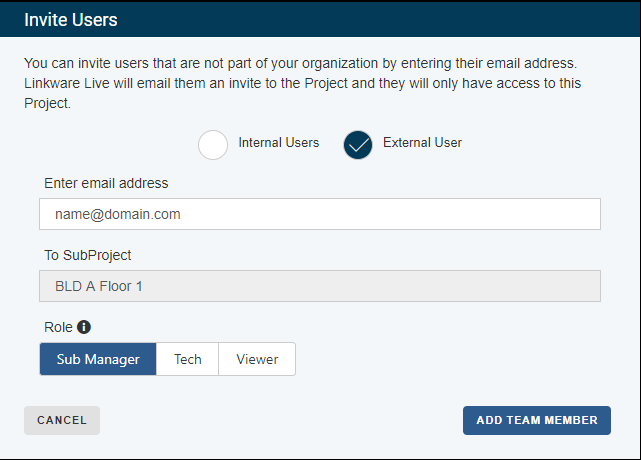Screen dimensions: 641x460
Task: Select the Internal Users radio circle
Action: 213,145
